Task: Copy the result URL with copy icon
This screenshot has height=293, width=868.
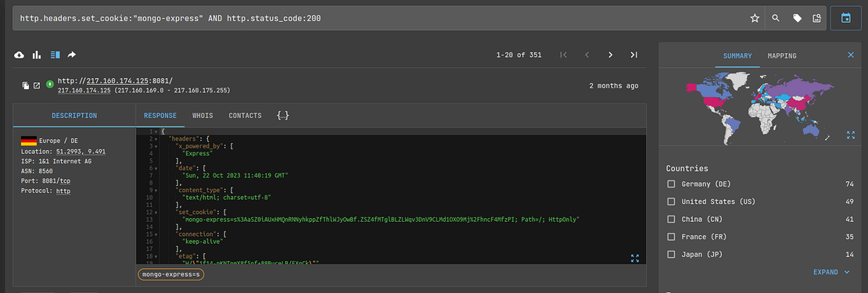Action: [26, 85]
